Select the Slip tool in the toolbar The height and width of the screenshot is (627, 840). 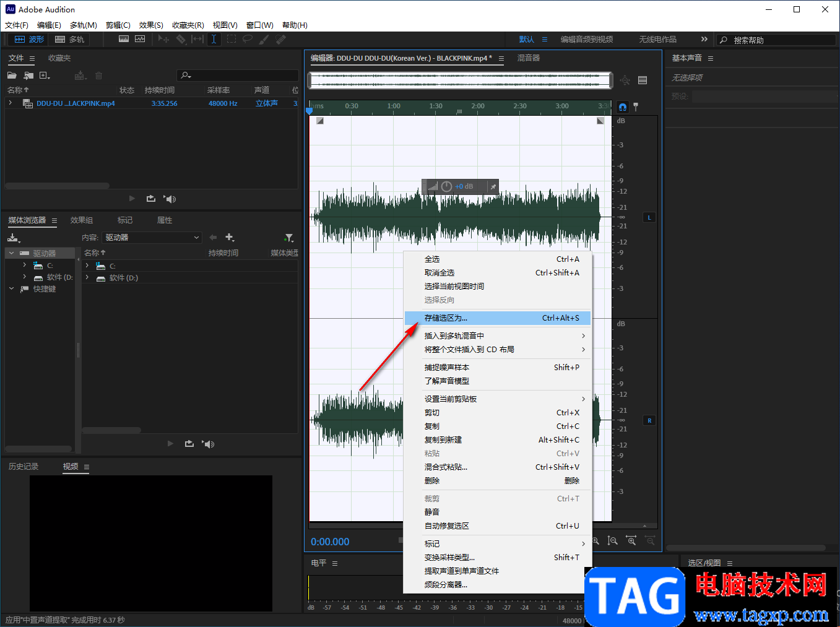click(x=197, y=39)
